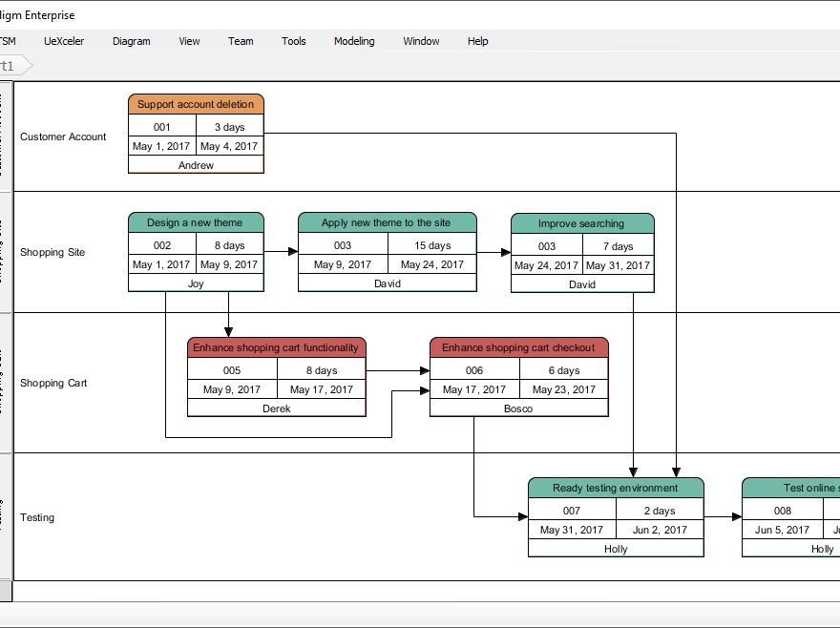
Task: Select the Enhance shopping cart checkout task
Action: [518, 347]
